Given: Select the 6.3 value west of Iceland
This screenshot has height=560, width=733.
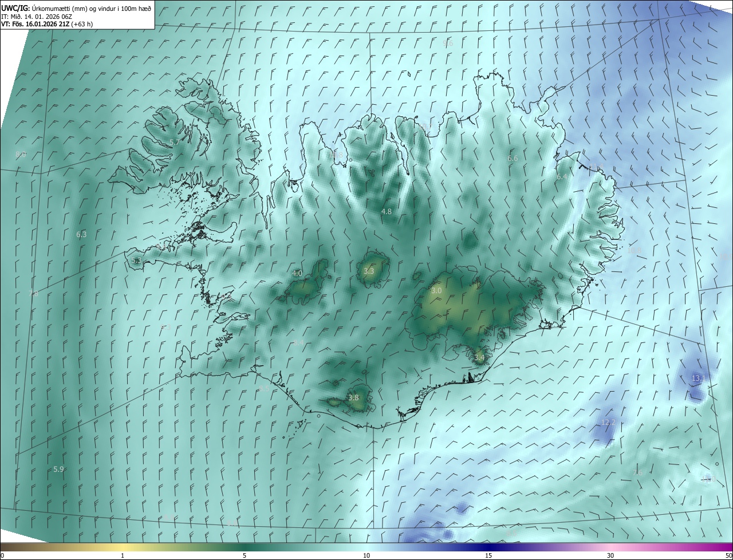Looking at the screenshot, I should pyautogui.click(x=81, y=234).
